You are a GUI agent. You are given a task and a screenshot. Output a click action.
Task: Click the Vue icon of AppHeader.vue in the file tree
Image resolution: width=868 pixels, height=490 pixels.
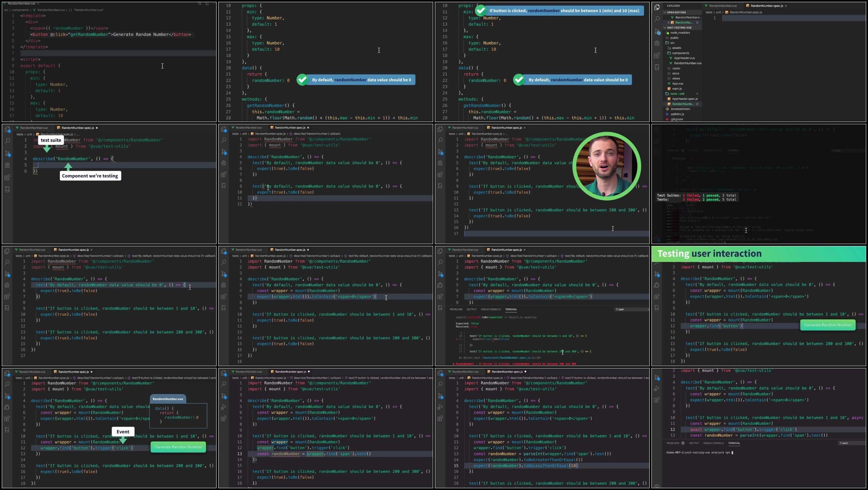(671, 58)
